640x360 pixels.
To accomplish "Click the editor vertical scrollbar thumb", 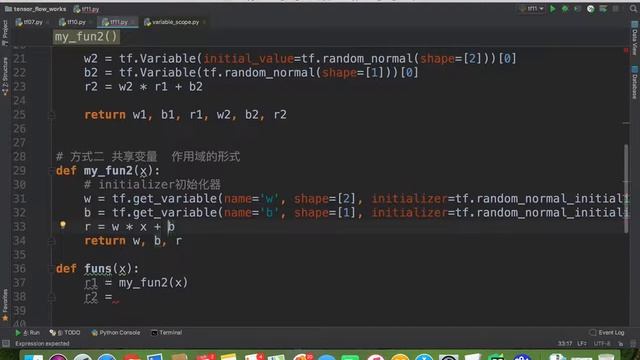I will (x=626, y=189).
